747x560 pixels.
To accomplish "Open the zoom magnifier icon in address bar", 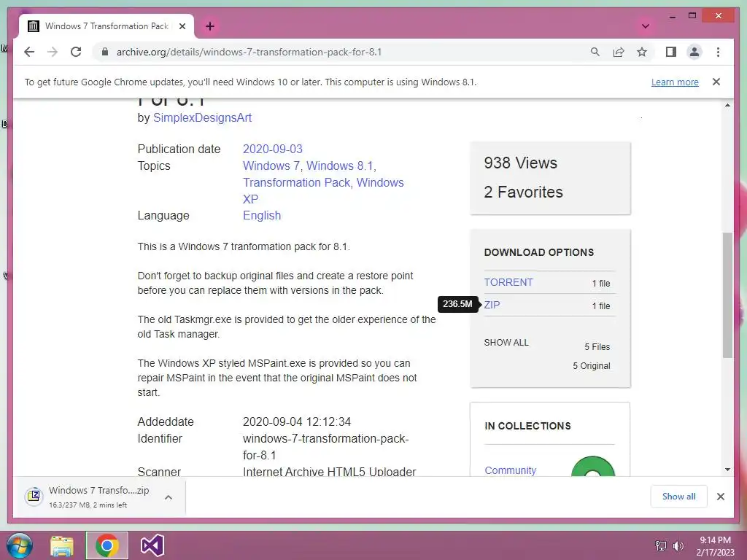I will 595,52.
